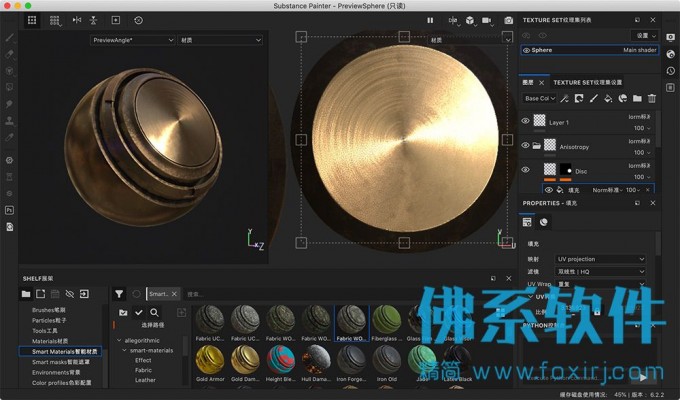Screen dimensions: 680x400
Task: Click the reset view rotation icon
Action: coord(138,20)
